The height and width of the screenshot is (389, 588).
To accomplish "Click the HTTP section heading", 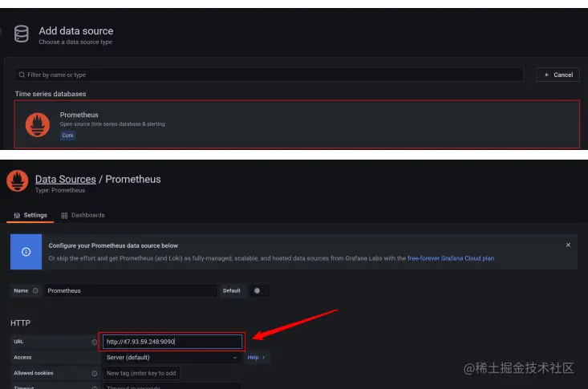I will (20, 323).
